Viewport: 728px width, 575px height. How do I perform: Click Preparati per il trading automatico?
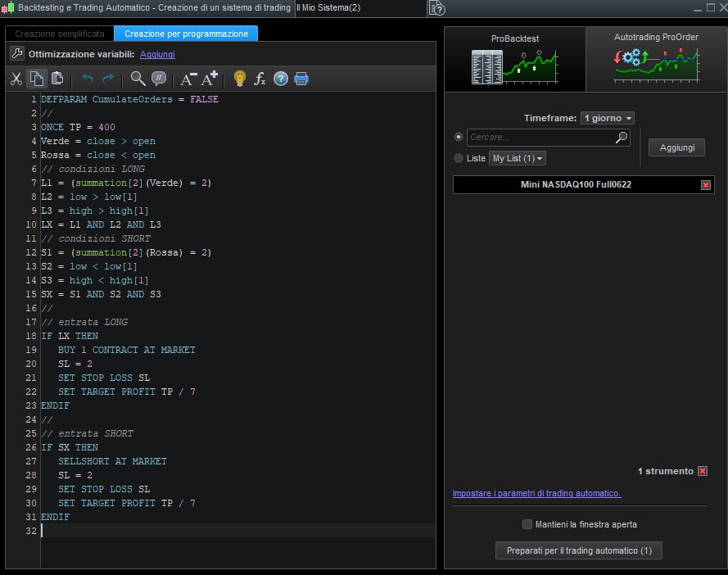coord(579,550)
